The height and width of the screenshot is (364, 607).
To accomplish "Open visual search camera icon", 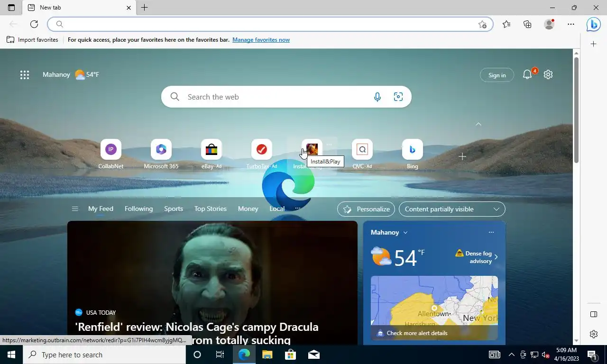I will point(398,97).
